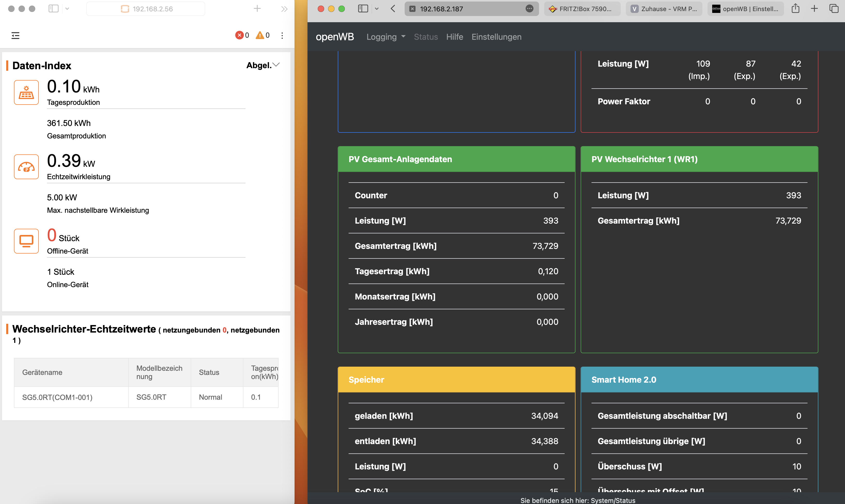This screenshot has width=845, height=504.
Task: Click the red error count icon
Action: coord(239,35)
